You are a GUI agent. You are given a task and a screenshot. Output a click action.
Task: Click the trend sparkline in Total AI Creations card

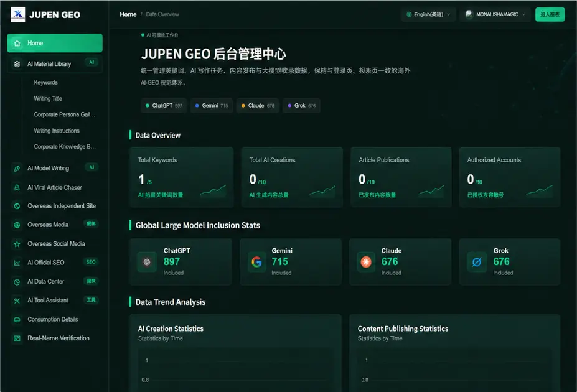(322, 190)
